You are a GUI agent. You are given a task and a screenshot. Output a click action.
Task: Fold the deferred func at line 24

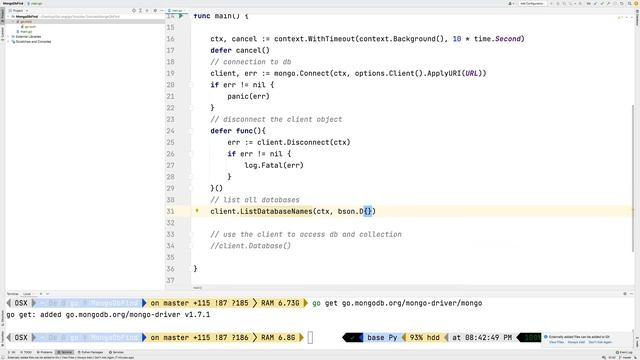coord(191,131)
